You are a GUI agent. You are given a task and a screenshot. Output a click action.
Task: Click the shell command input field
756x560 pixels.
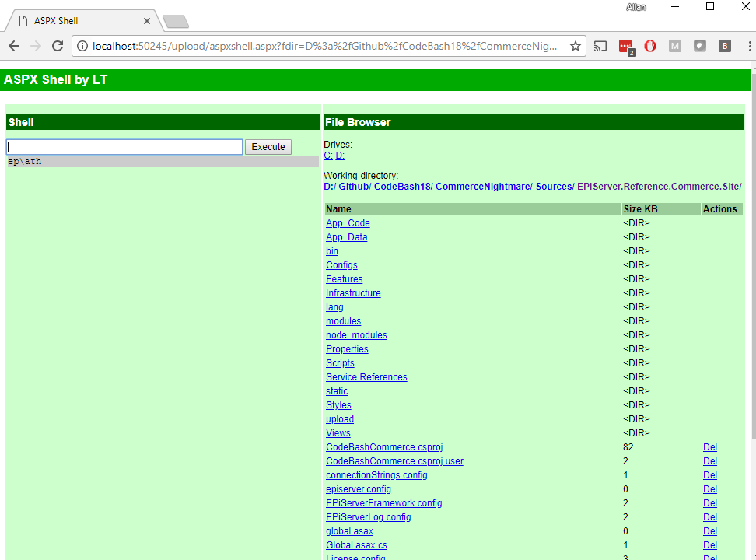click(x=124, y=147)
